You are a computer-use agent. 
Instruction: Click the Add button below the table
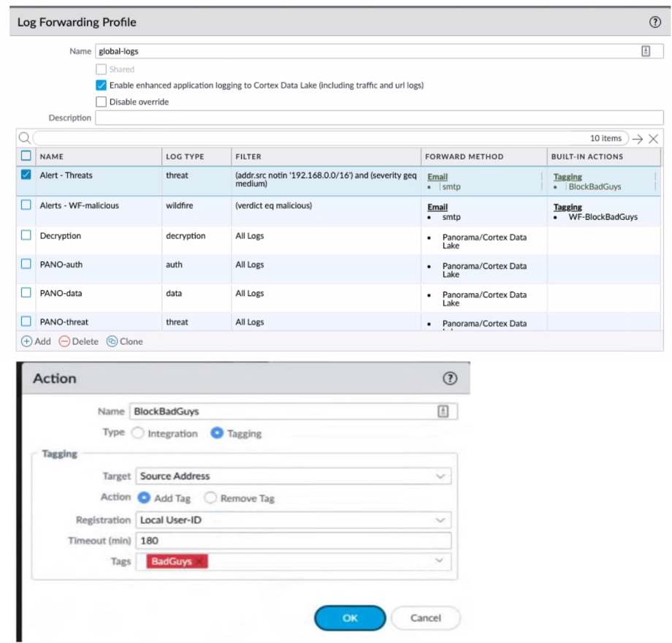click(36, 341)
